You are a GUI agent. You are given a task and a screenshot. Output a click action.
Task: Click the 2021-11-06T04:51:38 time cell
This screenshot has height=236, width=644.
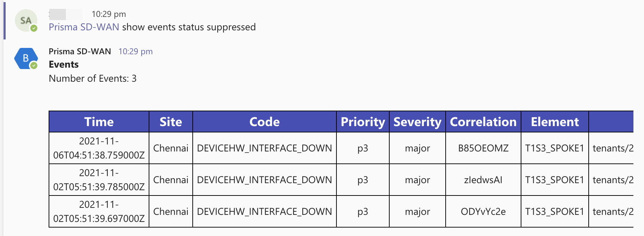(x=99, y=148)
